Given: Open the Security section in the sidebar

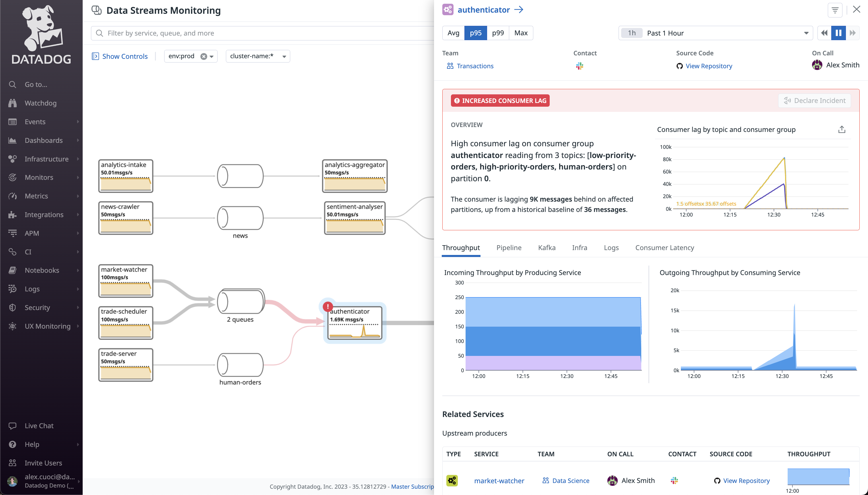Looking at the screenshot, I should [x=37, y=307].
